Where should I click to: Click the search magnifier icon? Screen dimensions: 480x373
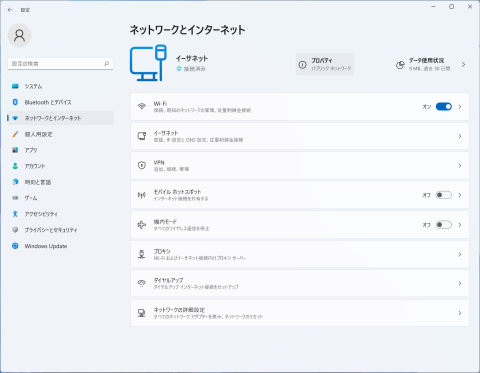point(106,64)
